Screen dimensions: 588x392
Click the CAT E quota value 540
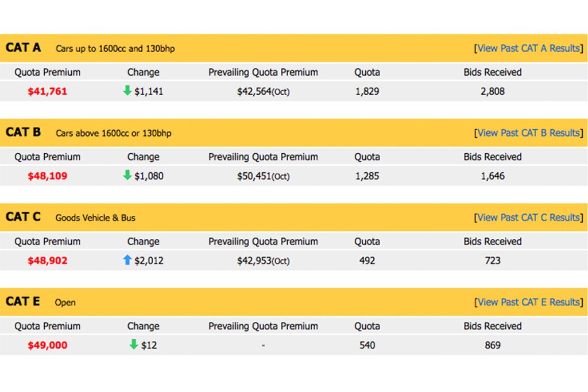coord(367,346)
